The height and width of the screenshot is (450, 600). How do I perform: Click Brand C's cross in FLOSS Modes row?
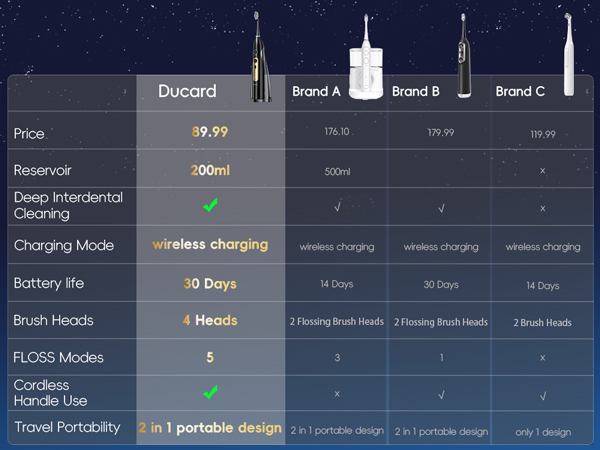[543, 358]
